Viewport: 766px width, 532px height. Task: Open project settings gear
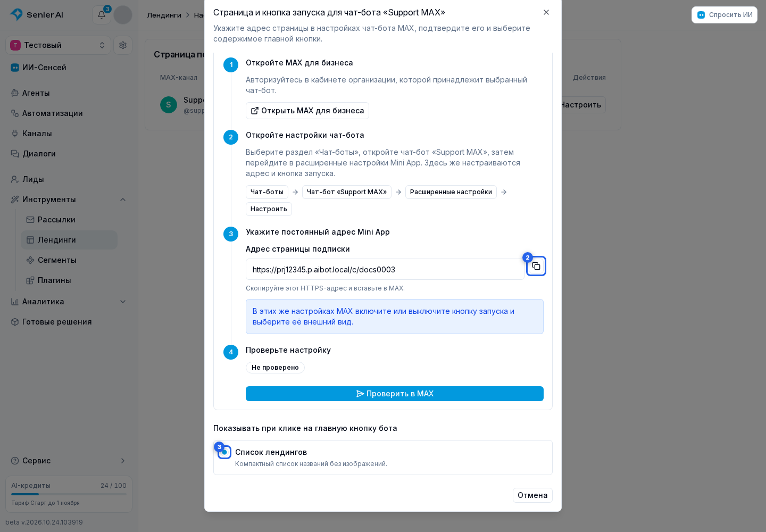[x=123, y=45]
